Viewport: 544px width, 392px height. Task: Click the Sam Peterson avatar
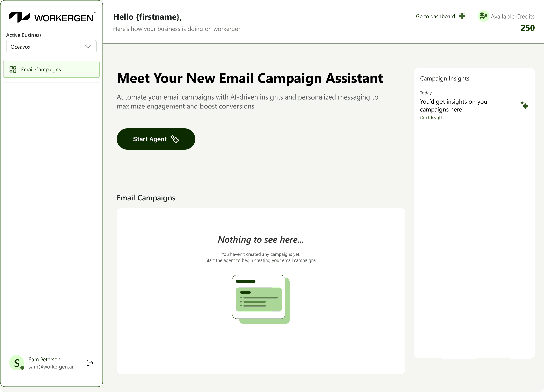17,363
